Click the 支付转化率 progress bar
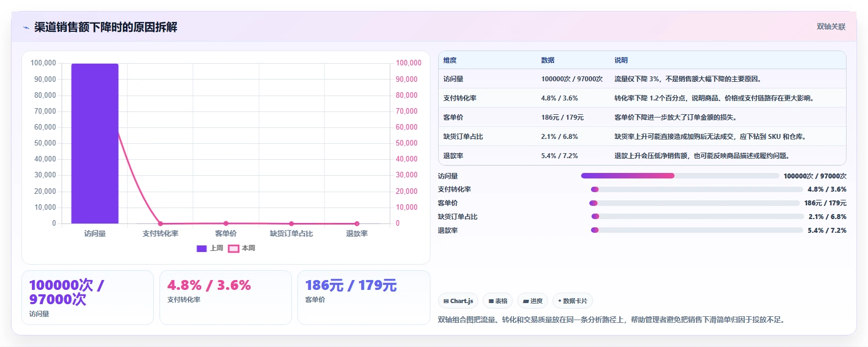868x347 pixels. (x=697, y=189)
